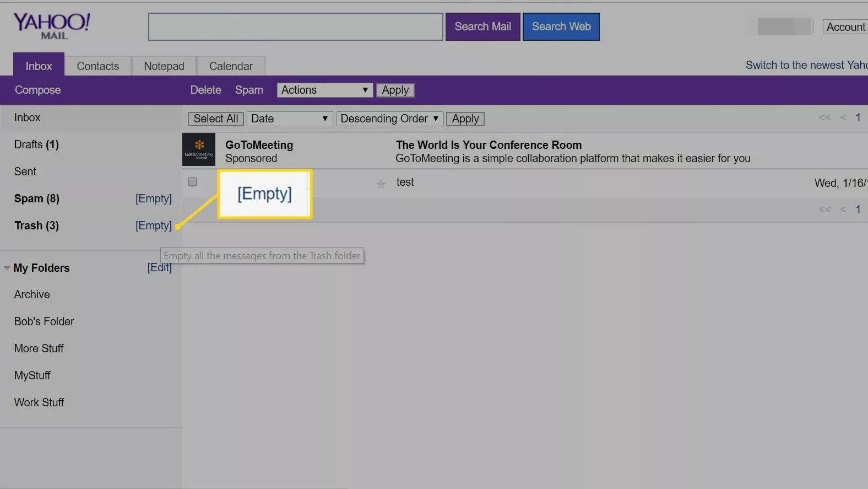Click Delete in the purple toolbar
This screenshot has width=868, height=489.
(205, 90)
